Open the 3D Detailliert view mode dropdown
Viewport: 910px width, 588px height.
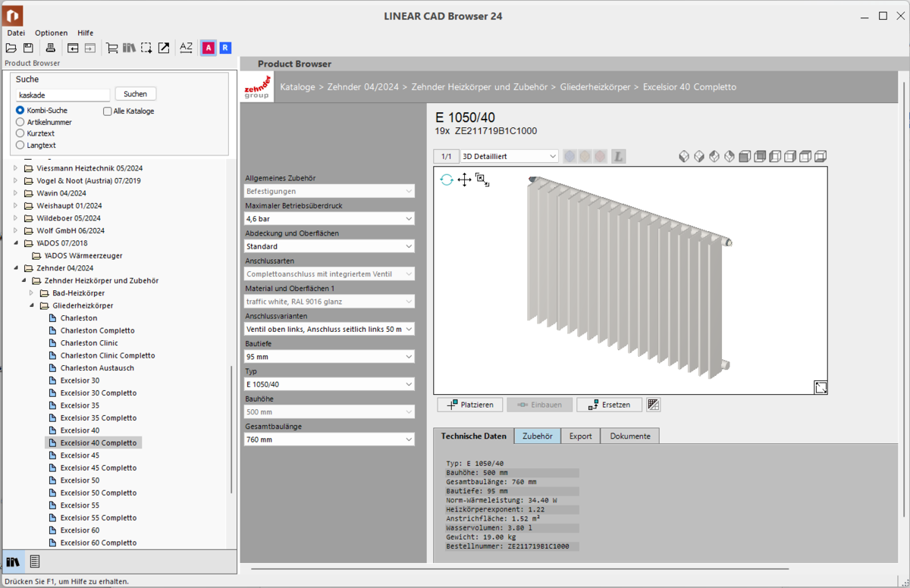coord(508,155)
